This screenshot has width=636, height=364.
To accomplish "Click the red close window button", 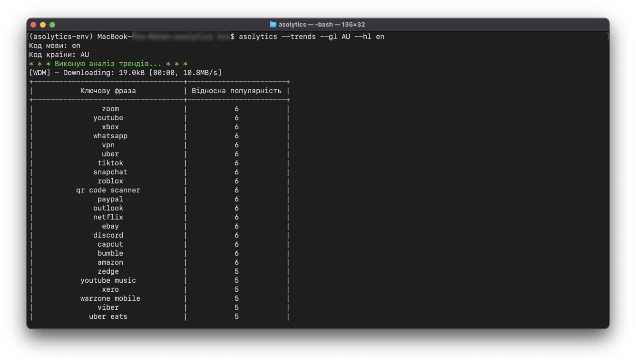I will click(33, 25).
